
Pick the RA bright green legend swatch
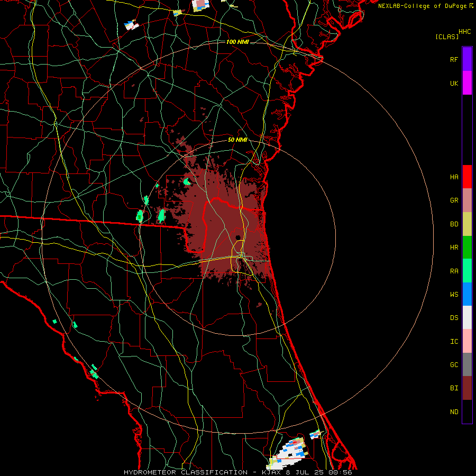point(467,271)
